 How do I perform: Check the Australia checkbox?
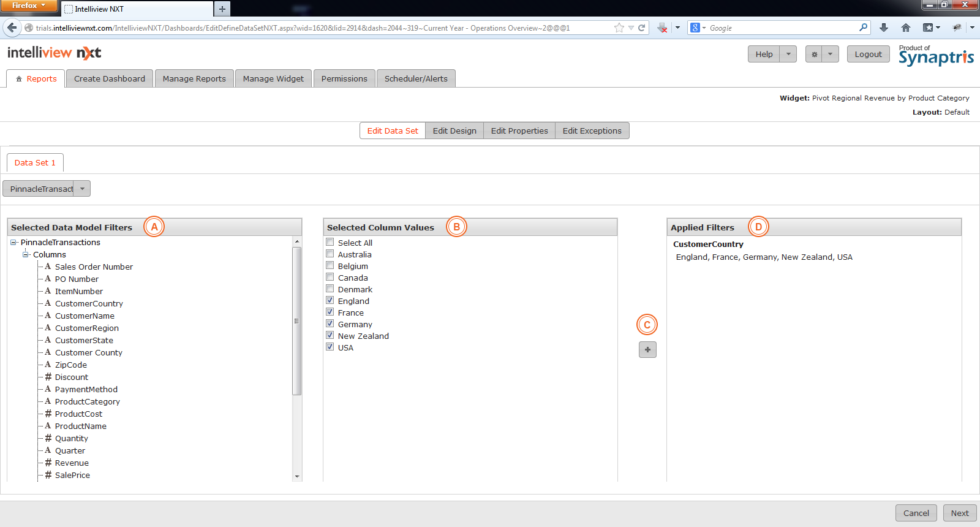[330, 254]
